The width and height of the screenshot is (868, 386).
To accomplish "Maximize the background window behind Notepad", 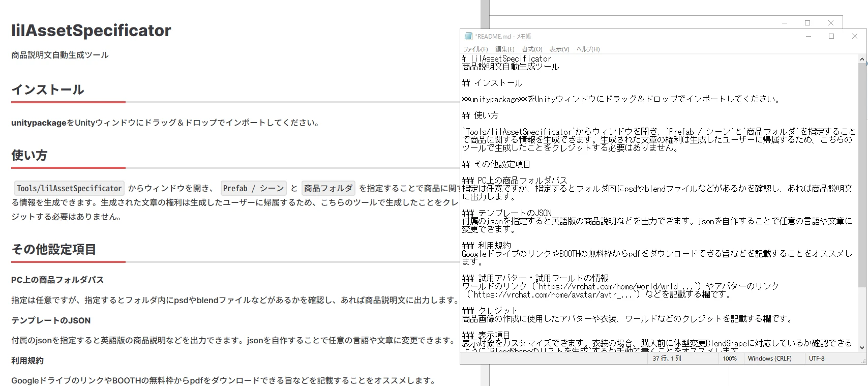I will click(x=807, y=23).
